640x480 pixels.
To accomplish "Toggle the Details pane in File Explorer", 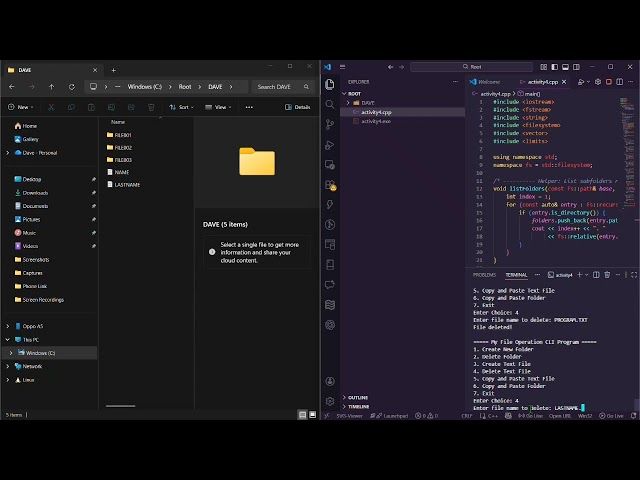I will [298, 107].
